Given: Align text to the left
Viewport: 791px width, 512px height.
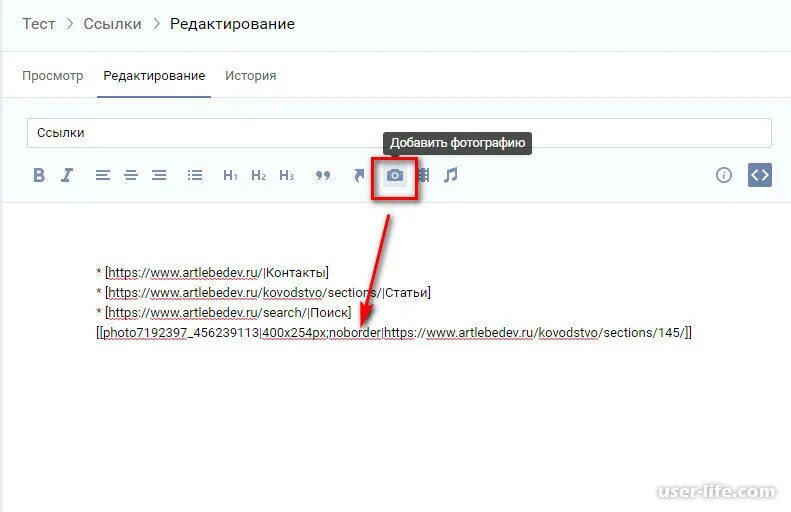Looking at the screenshot, I should click(102, 175).
